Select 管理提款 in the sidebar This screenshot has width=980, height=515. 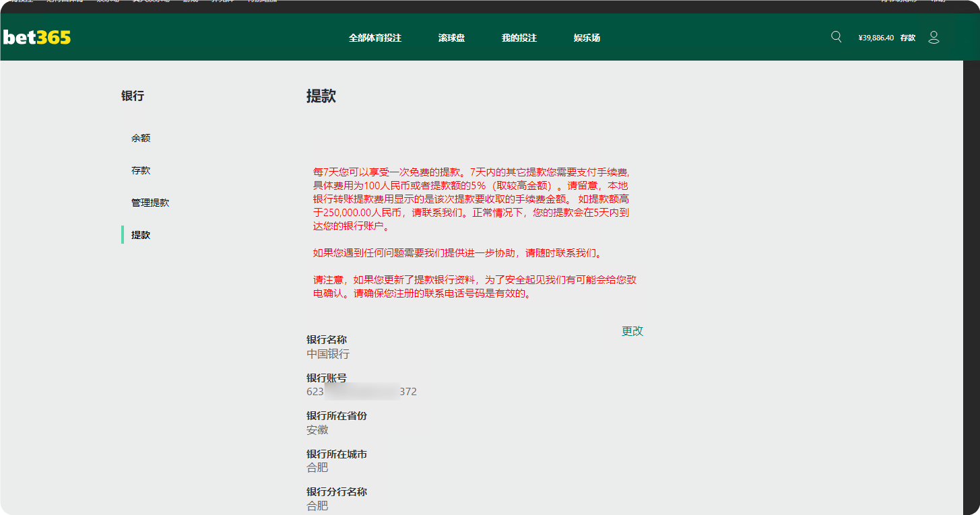[152, 202]
